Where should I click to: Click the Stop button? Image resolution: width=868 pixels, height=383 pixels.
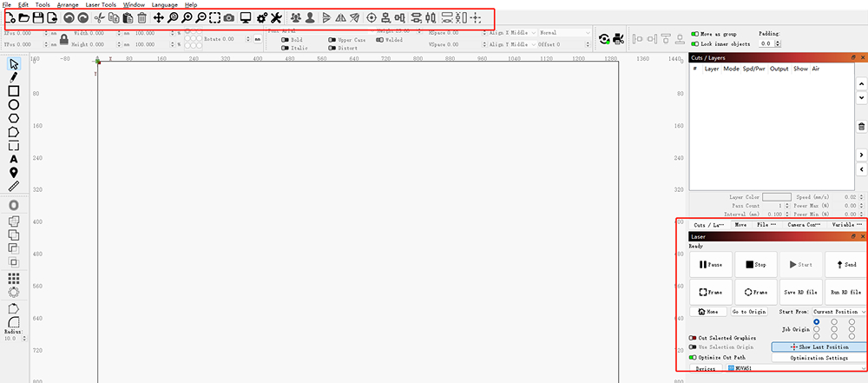pyautogui.click(x=756, y=264)
